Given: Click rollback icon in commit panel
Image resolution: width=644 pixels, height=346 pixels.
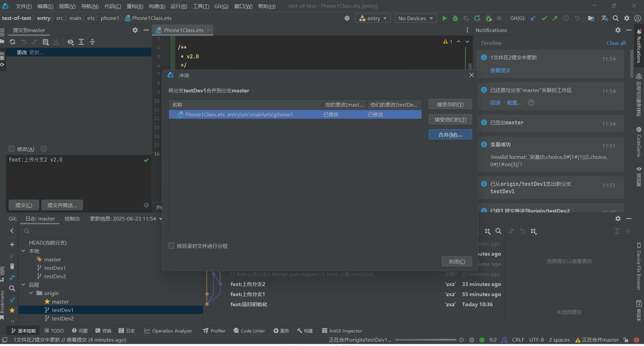Looking at the screenshot, I should click(x=24, y=42).
